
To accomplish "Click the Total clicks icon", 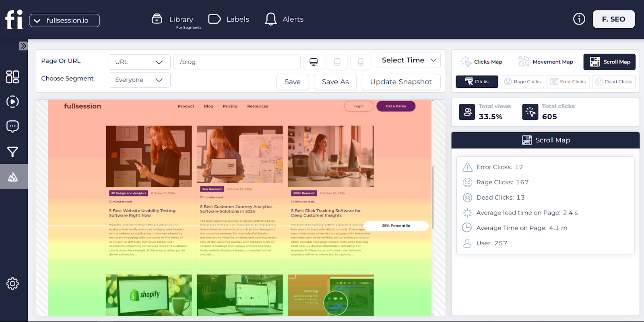I will [x=530, y=112].
